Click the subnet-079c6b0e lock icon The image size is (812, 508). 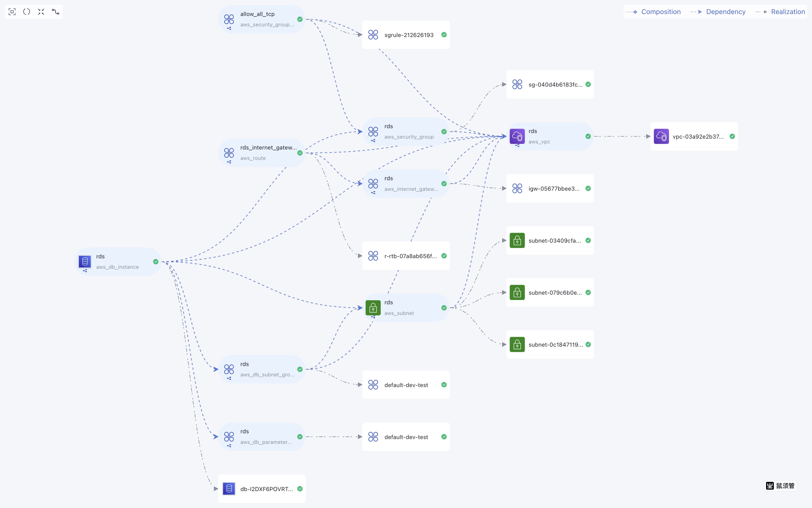click(x=517, y=292)
